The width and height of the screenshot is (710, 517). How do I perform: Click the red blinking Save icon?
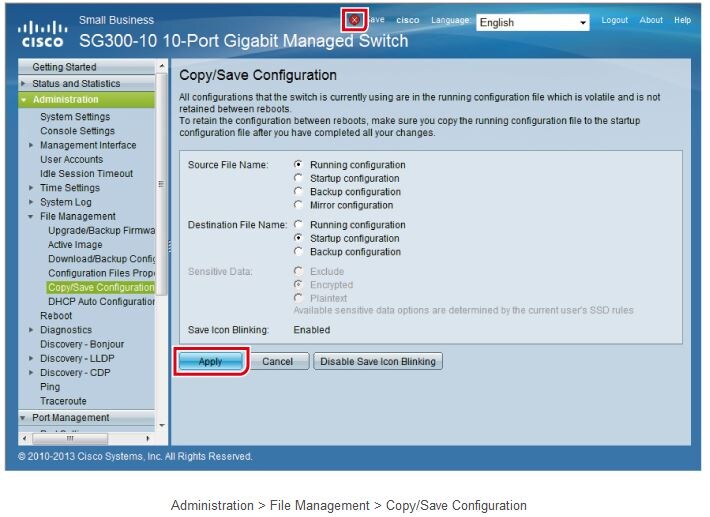pos(354,20)
